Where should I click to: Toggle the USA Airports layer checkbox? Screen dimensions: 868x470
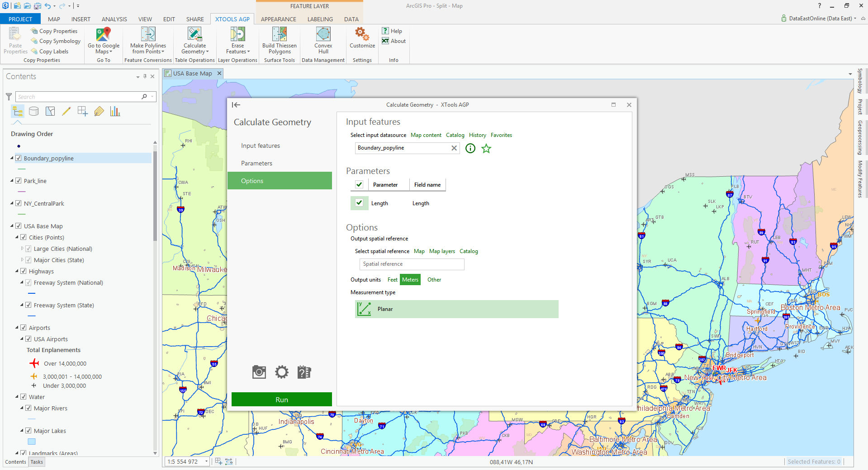point(28,339)
